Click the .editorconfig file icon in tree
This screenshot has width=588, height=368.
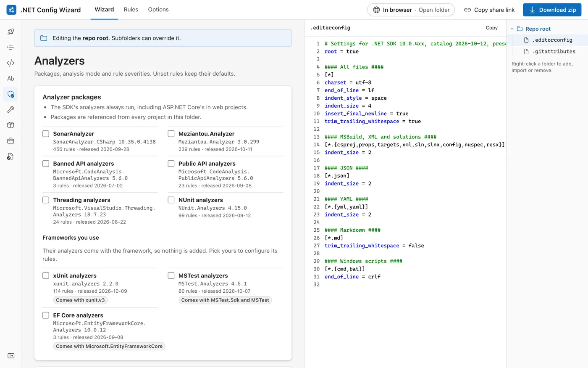526,40
